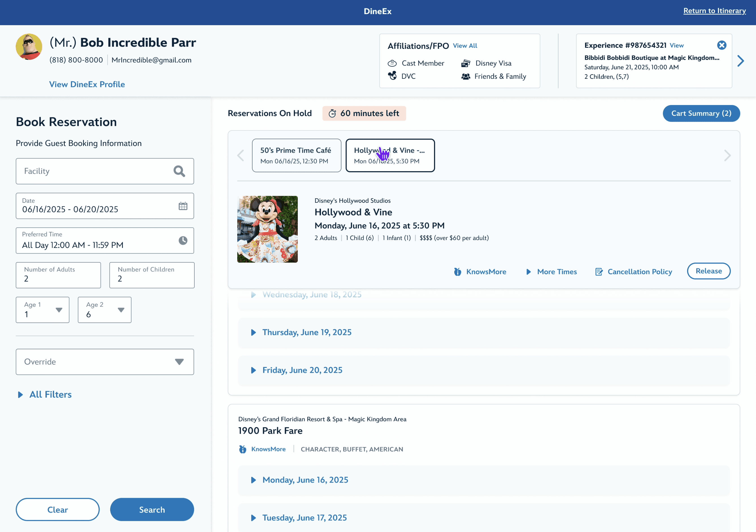Open the Date calendar icon

point(183,206)
